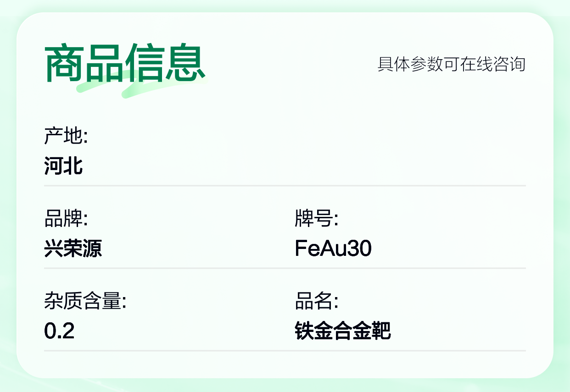Select the 铁金合金靶 product name
This screenshot has height=392, width=570.
coord(343,331)
